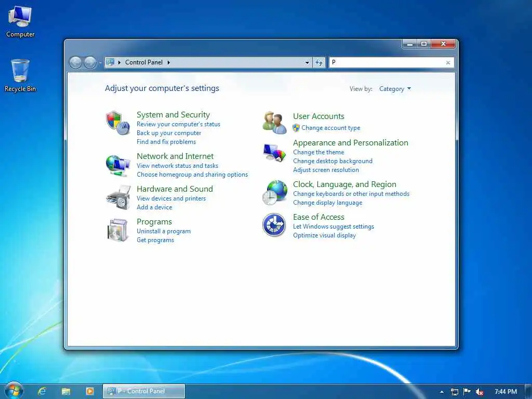The height and width of the screenshot is (399, 532).
Task: Open the System and Security heading link
Action: [x=173, y=115]
